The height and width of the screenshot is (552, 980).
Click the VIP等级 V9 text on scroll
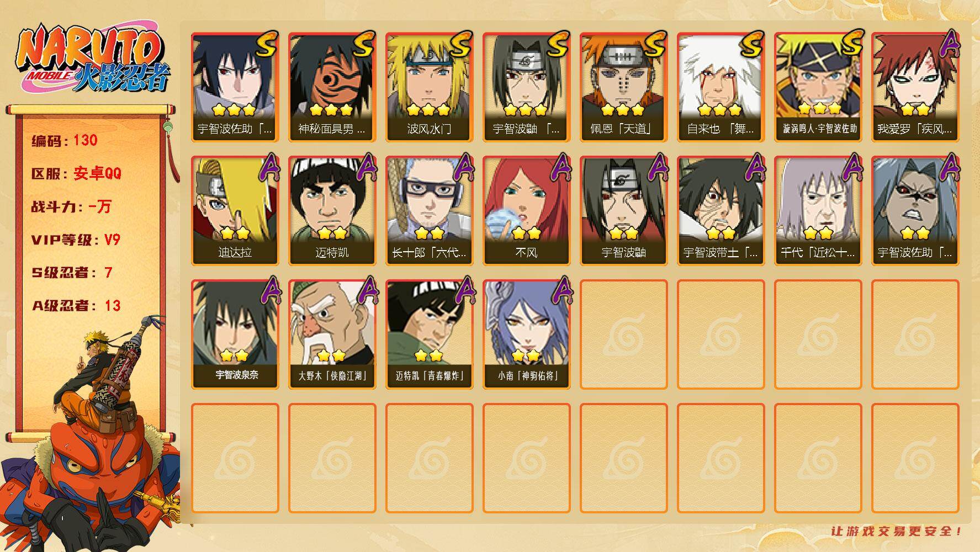click(x=76, y=240)
